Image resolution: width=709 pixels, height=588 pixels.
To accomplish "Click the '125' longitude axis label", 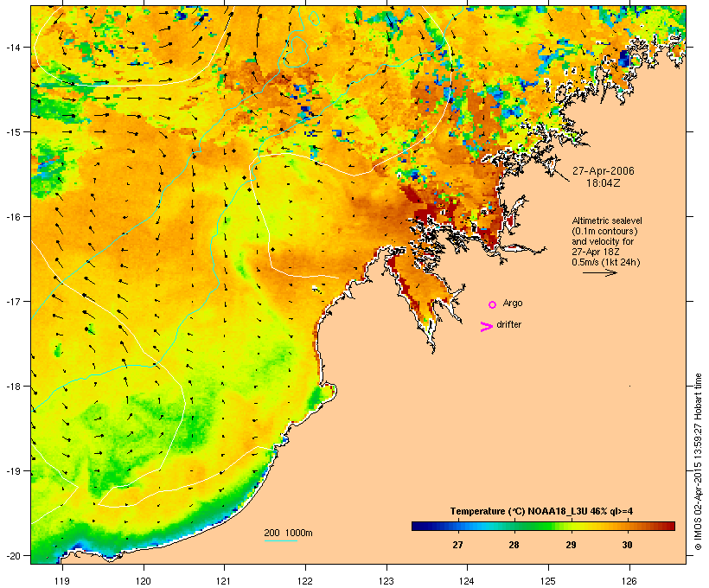I will (x=548, y=581).
